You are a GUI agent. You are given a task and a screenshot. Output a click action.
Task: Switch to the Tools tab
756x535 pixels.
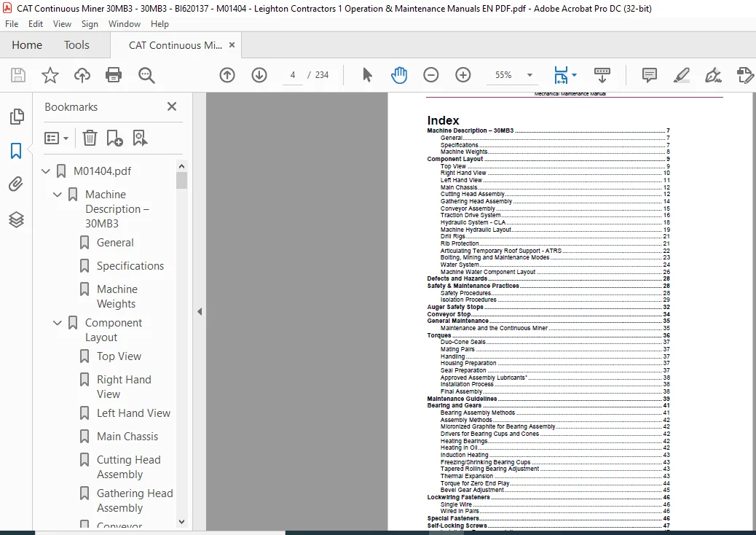point(76,45)
